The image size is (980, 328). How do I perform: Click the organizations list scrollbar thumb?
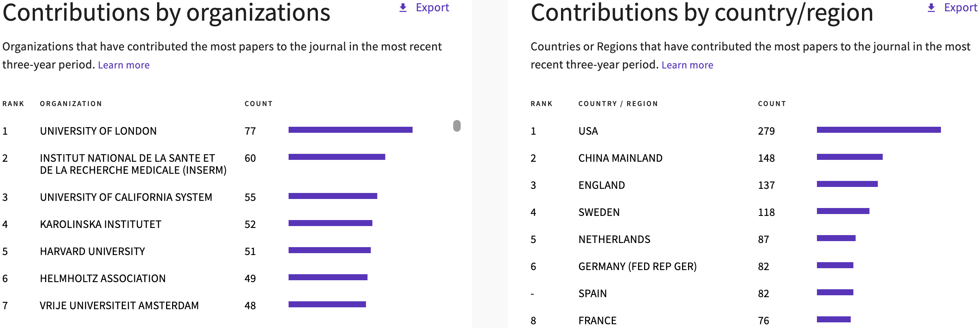tap(457, 126)
